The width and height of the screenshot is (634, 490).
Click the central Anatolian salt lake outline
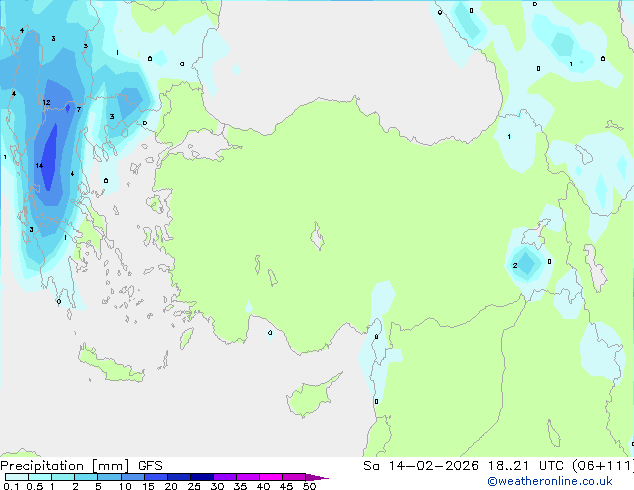click(317, 236)
